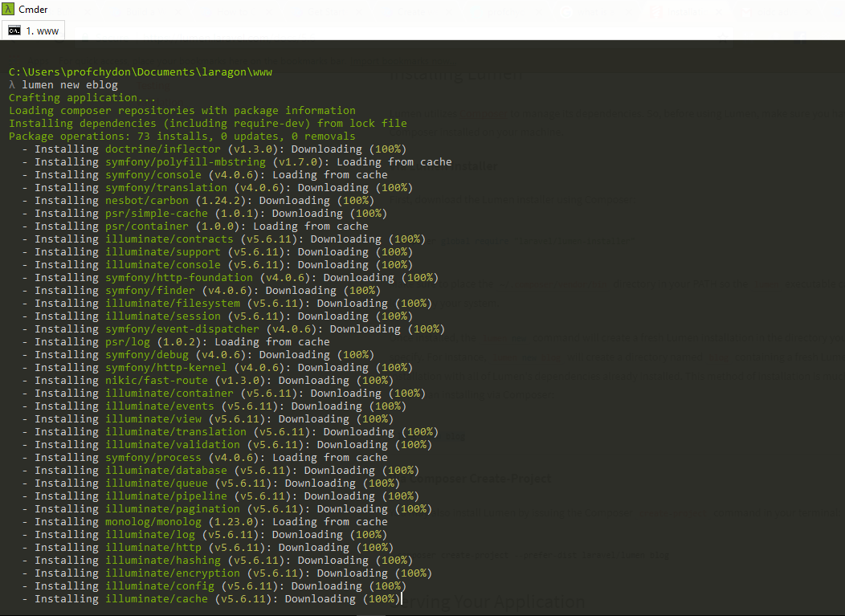Viewport: 845px width, 616px height.
Task: Click 'Loading composer repositories' line
Action: pos(182,111)
